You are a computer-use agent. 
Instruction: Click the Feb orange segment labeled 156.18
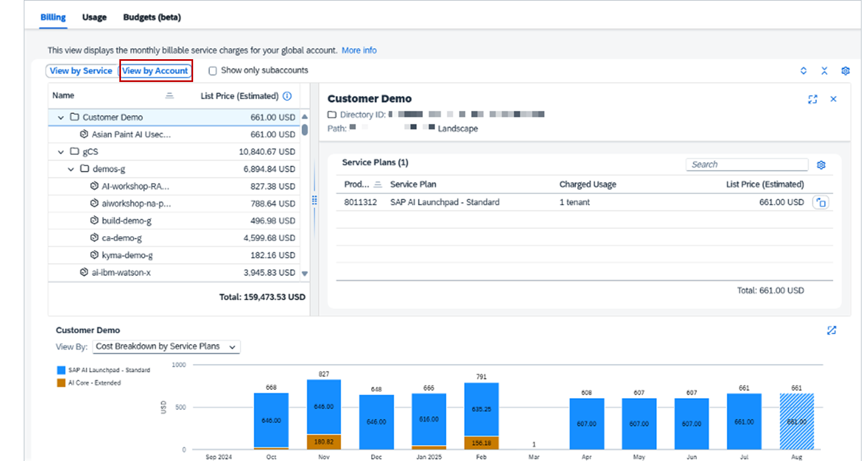click(481, 443)
